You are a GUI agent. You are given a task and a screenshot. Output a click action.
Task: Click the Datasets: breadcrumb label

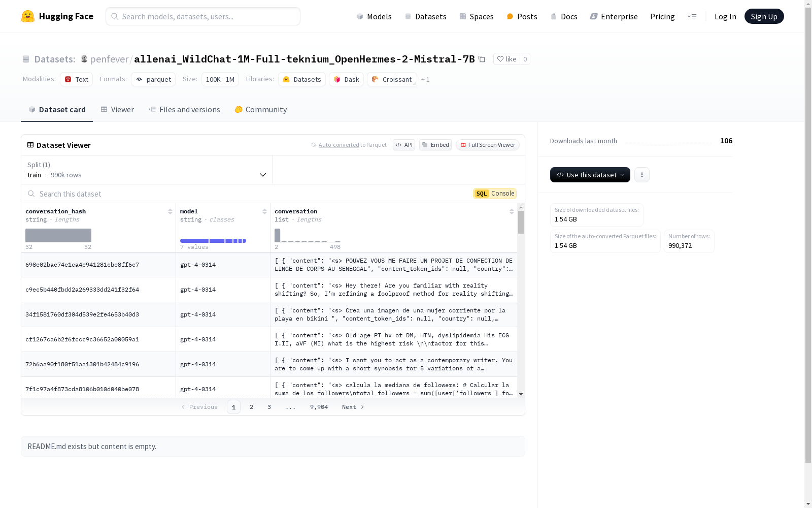pyautogui.click(x=55, y=59)
